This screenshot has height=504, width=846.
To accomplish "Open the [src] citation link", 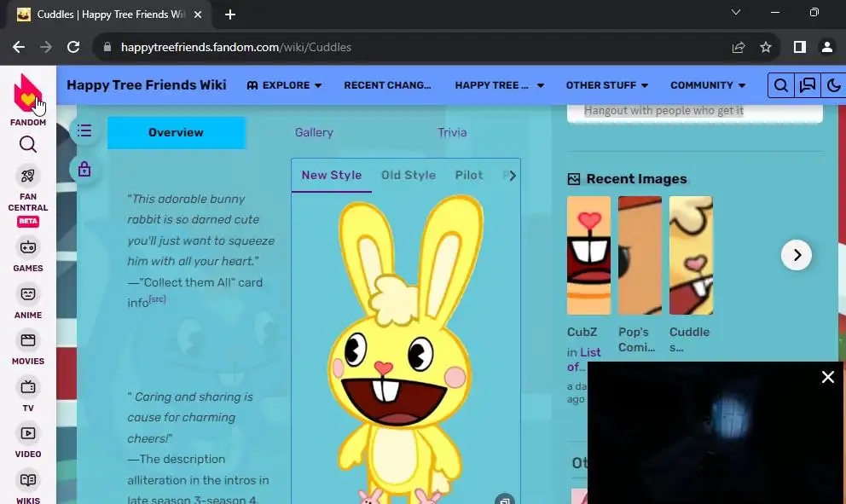I will (158, 299).
